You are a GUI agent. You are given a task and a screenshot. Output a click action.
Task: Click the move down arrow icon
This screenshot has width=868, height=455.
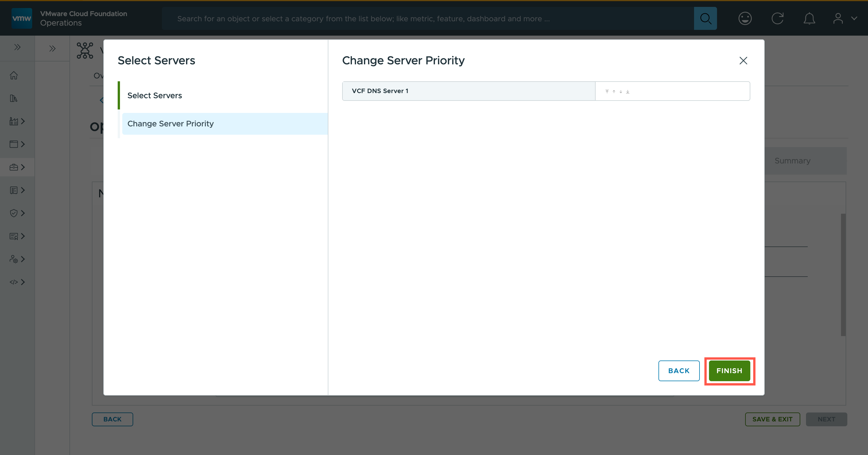coord(621,91)
